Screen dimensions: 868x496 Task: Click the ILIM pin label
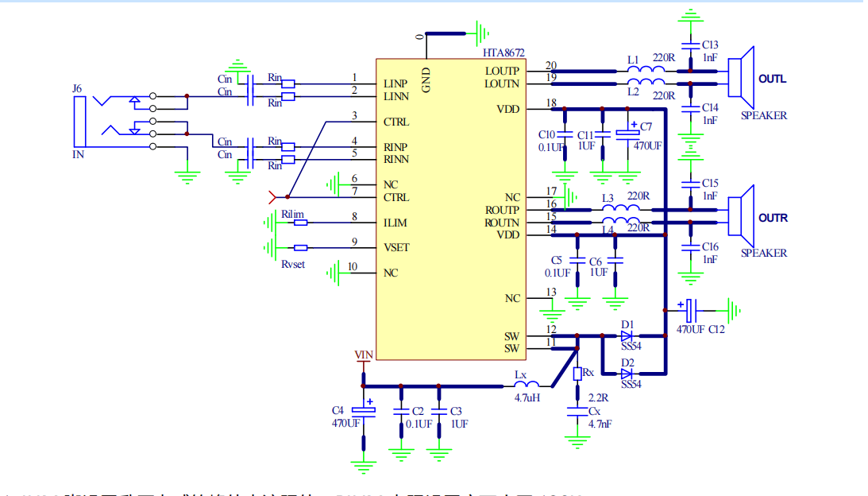click(x=395, y=223)
